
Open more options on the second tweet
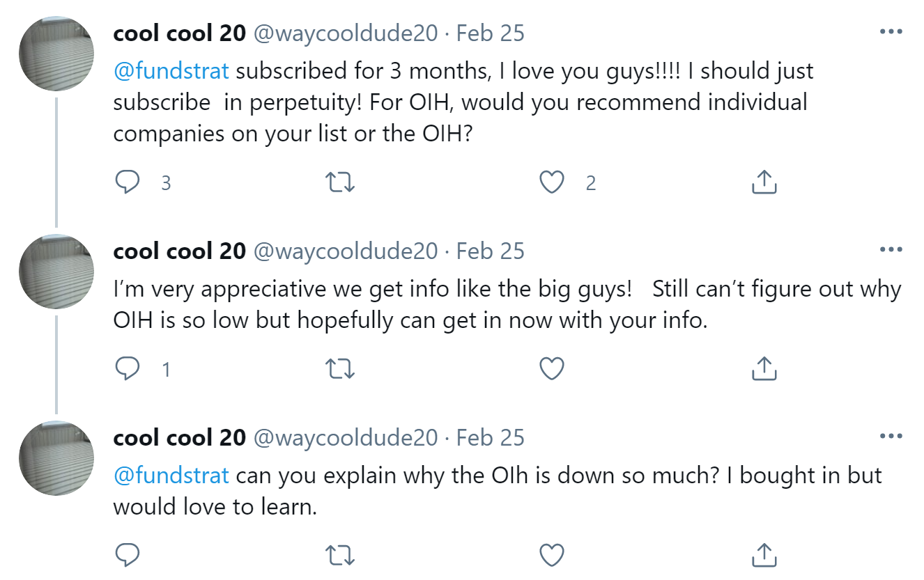pyautogui.click(x=891, y=250)
